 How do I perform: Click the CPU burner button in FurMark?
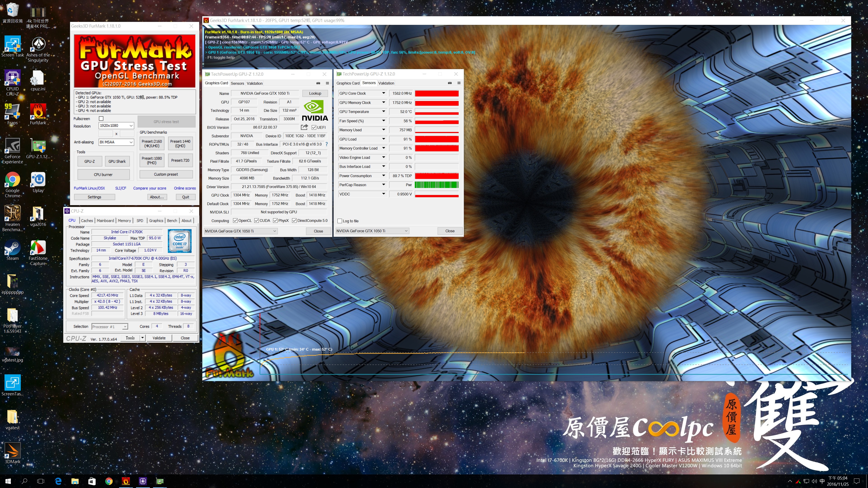(103, 174)
